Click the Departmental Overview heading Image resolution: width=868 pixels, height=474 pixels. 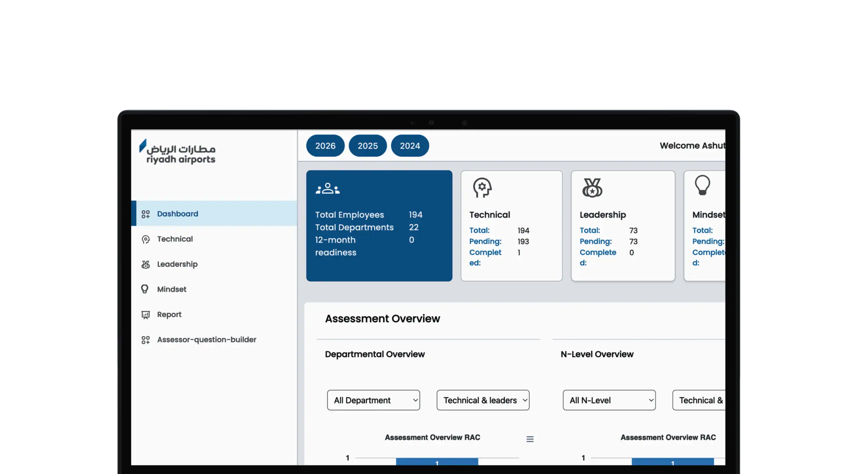375,354
